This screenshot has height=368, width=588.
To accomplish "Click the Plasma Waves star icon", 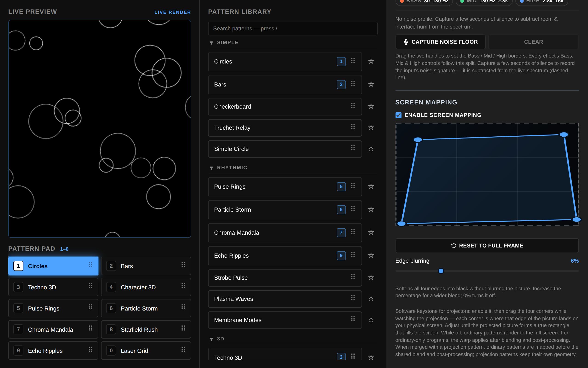I will 371,299.
